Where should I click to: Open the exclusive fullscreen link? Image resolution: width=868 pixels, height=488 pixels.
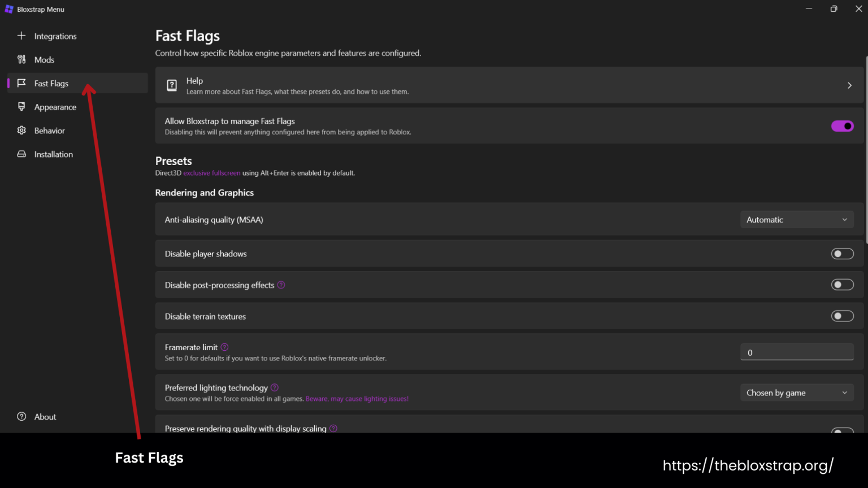[211, 173]
